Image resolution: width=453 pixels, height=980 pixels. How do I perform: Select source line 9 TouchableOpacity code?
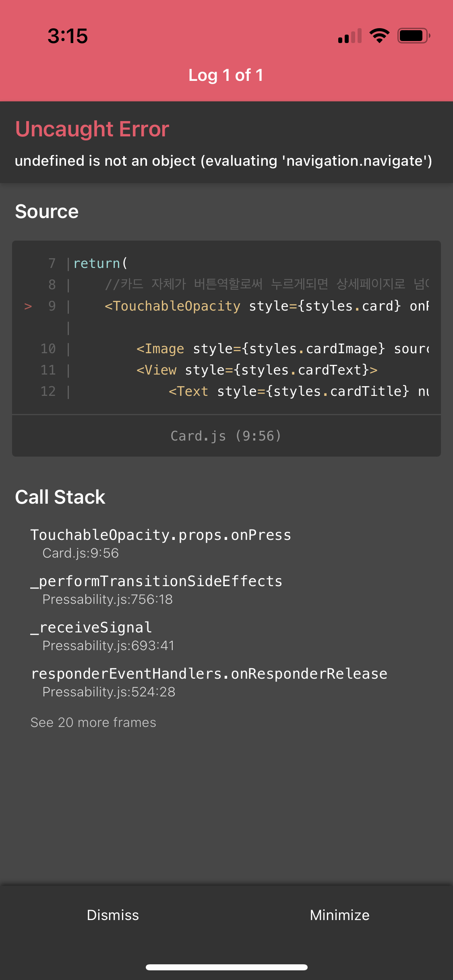[267, 306]
